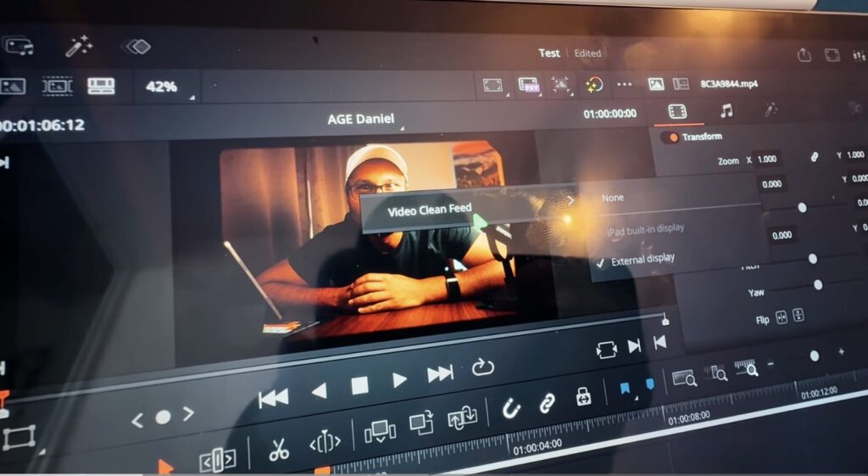Switch to the audio inspector tab
This screenshot has height=476, width=868.
[x=726, y=110]
